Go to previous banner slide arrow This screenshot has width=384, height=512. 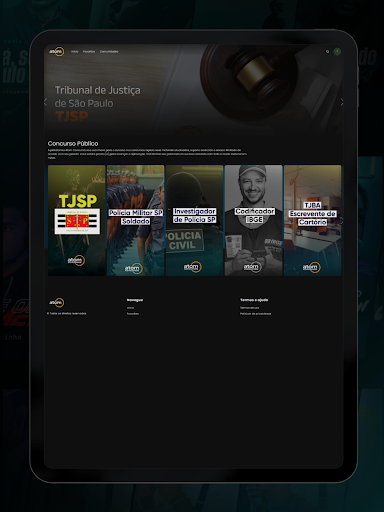(46, 103)
